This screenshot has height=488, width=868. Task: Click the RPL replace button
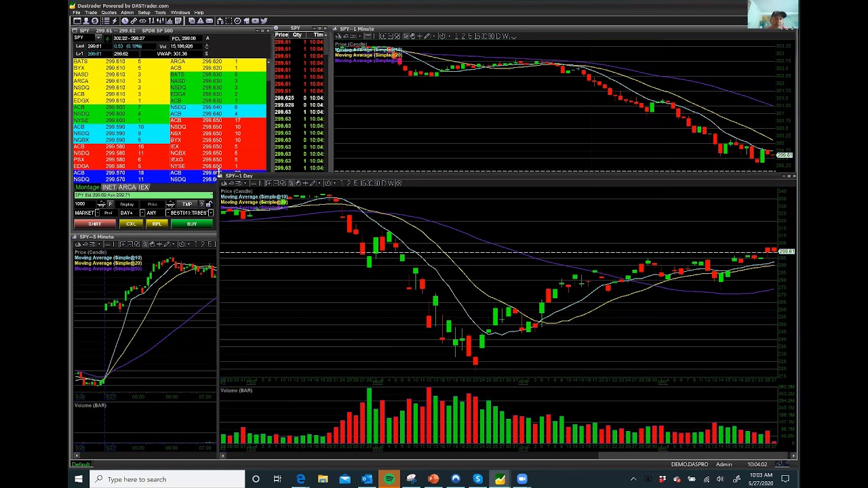(157, 224)
